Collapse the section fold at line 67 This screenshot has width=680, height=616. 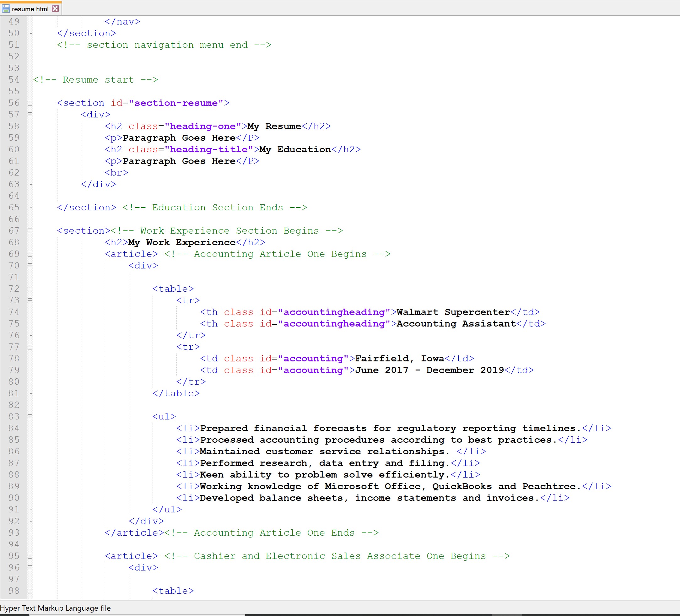[30, 231]
